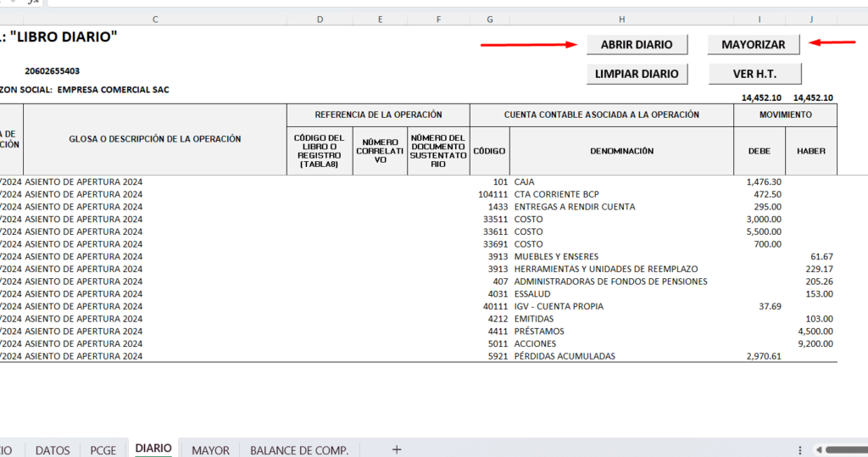Click the 9,200.00 ACCIONES haber cell
Viewport: 868px width, 457px height.
tap(811, 343)
